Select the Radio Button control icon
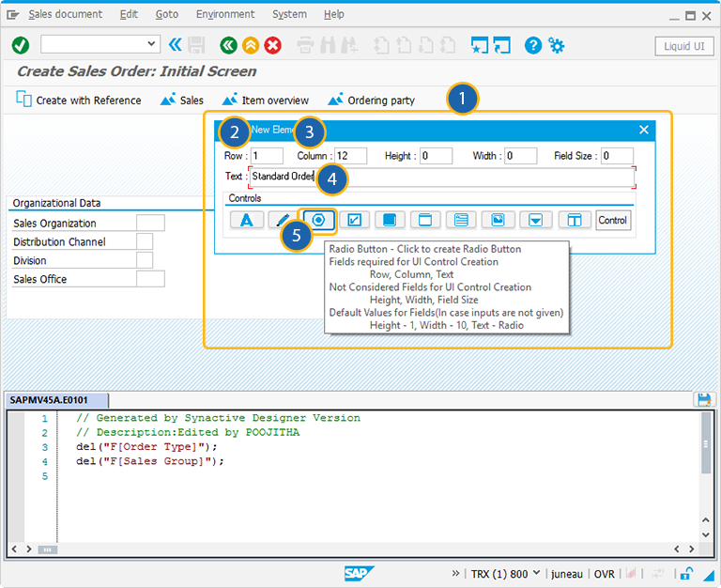721x588 pixels. (318, 220)
